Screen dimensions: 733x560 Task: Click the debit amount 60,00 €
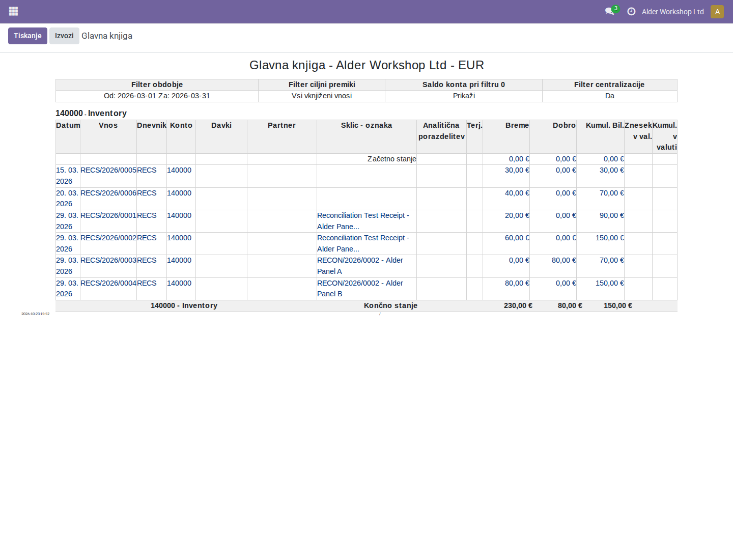click(x=517, y=238)
